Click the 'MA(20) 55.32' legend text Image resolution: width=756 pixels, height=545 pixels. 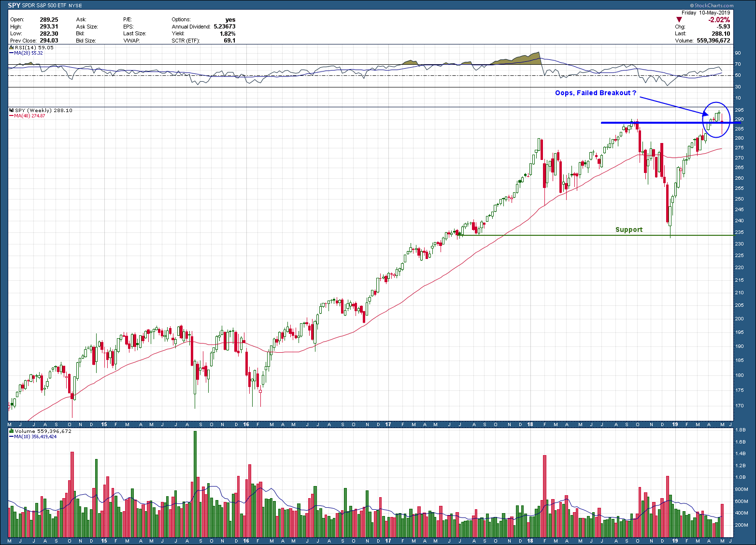pyautogui.click(x=29, y=53)
